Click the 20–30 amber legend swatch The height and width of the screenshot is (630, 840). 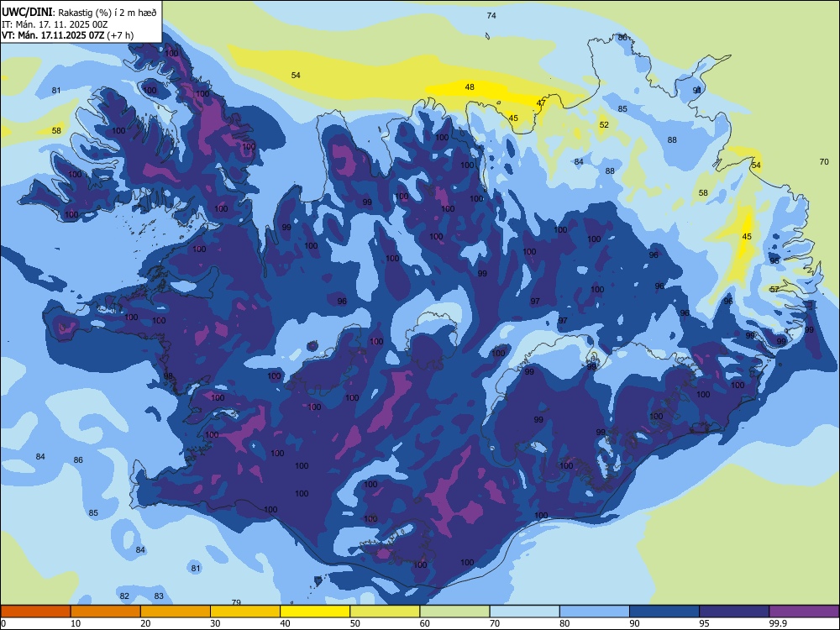tap(176, 612)
